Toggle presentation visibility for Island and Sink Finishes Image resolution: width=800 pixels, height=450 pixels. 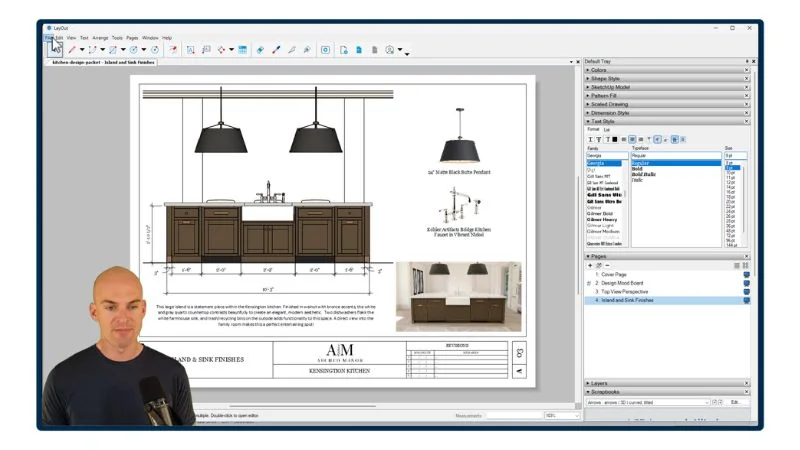coord(746,301)
